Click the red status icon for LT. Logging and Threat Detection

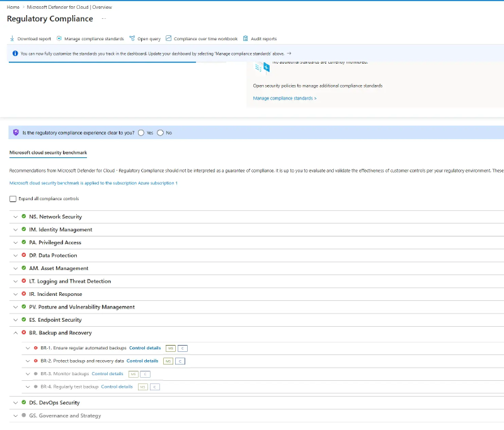click(24, 281)
